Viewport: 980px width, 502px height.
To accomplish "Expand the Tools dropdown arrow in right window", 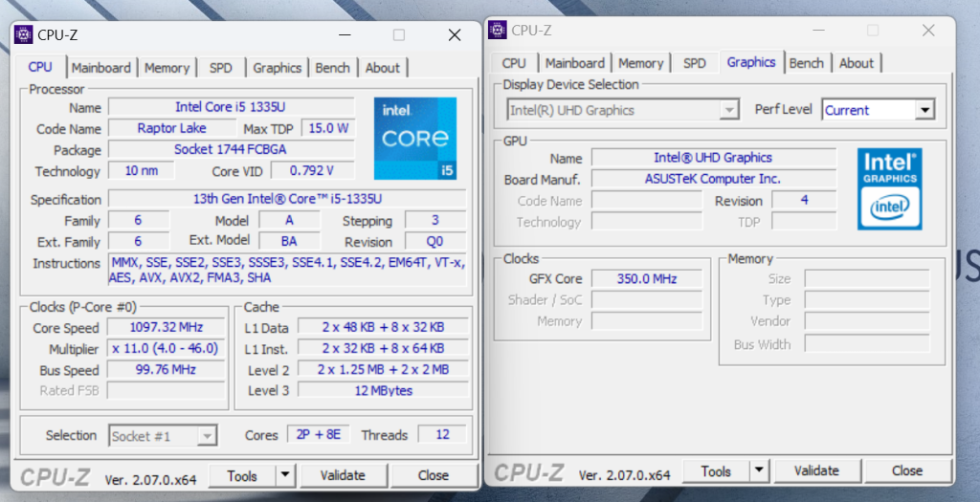I will (x=759, y=470).
